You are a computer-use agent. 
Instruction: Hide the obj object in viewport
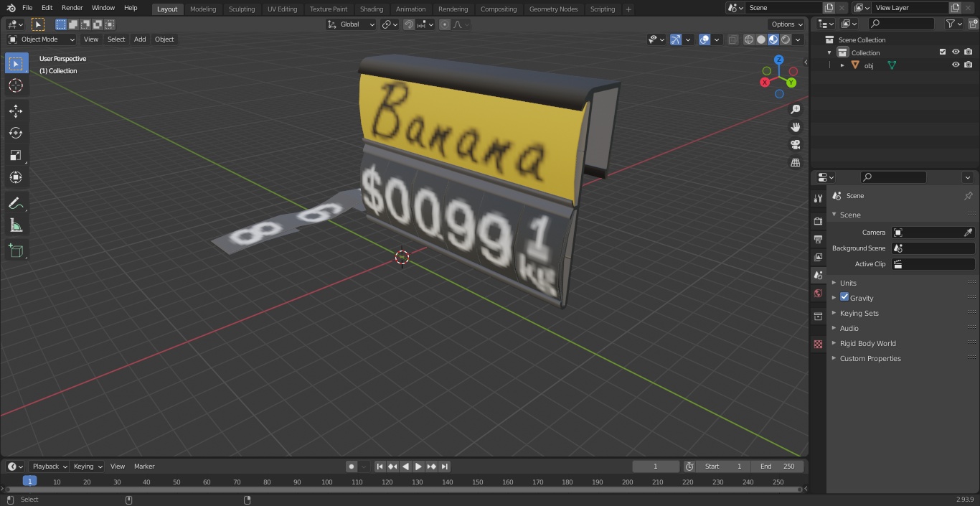(x=956, y=65)
